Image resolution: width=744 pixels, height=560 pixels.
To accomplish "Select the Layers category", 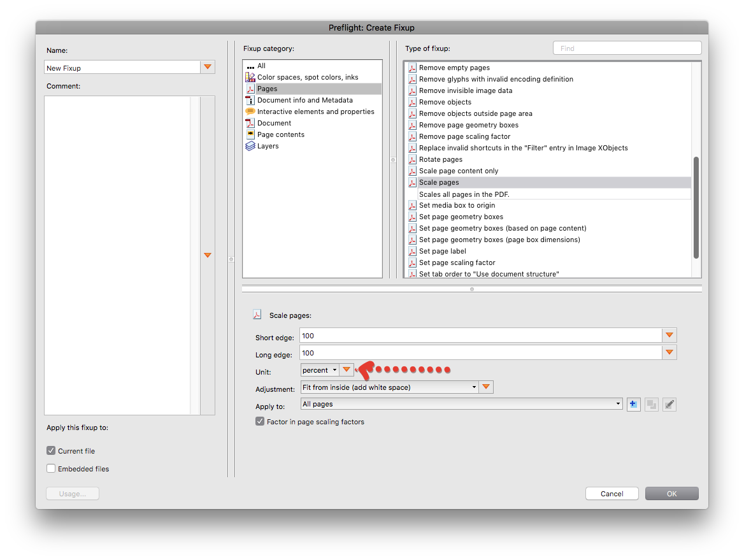I will point(268,146).
